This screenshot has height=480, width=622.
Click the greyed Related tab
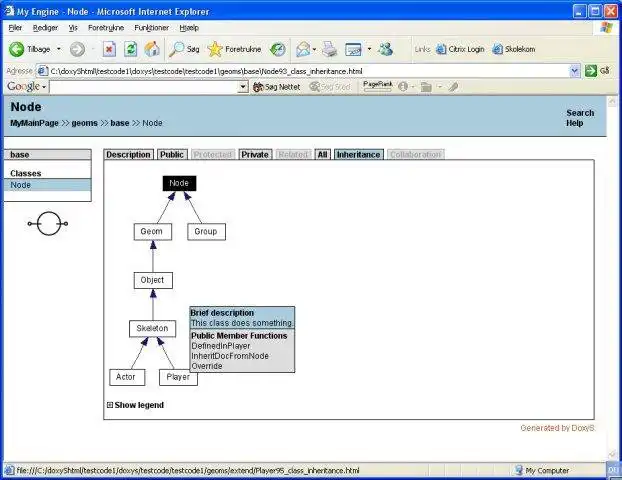(293, 154)
